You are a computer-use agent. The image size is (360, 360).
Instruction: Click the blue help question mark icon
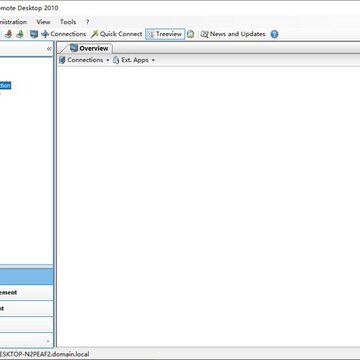coord(274,34)
